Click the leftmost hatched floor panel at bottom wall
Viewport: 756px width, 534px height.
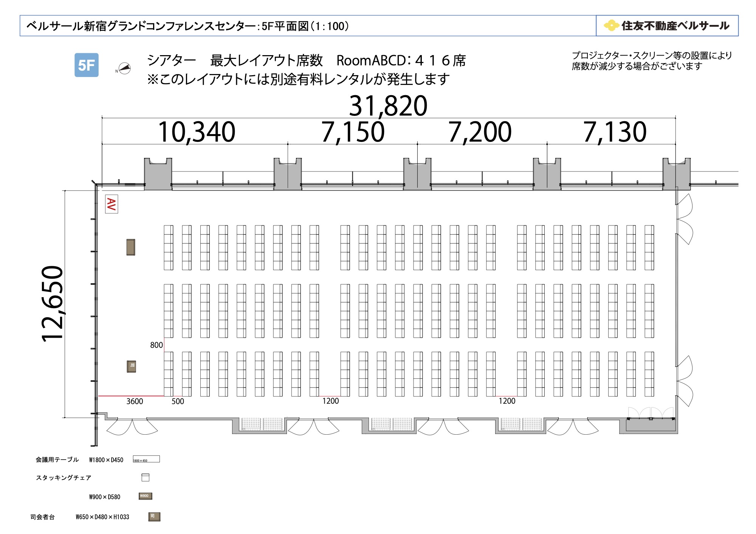pos(251,424)
